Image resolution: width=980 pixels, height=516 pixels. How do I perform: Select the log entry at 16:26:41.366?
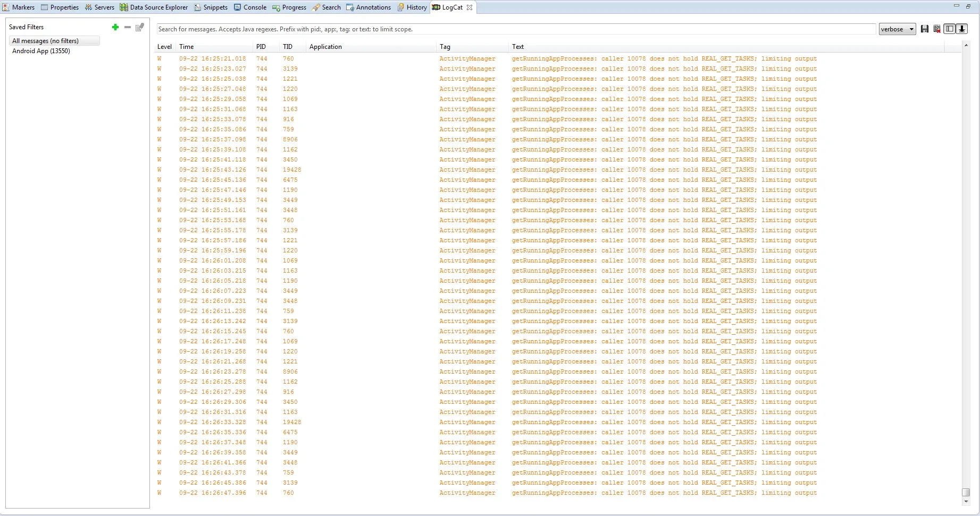click(557, 463)
